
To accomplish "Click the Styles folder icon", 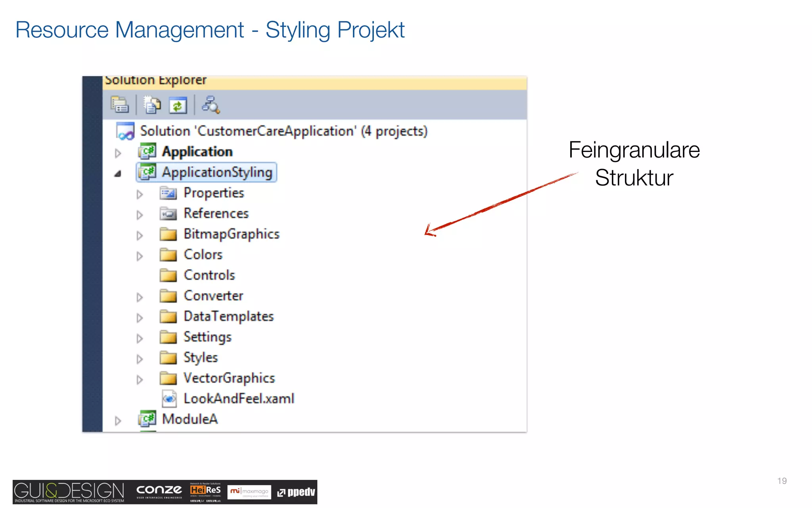I will (168, 358).
